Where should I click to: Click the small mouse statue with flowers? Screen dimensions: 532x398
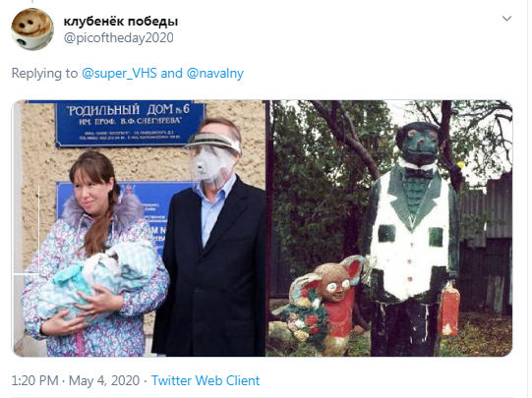[325, 304]
